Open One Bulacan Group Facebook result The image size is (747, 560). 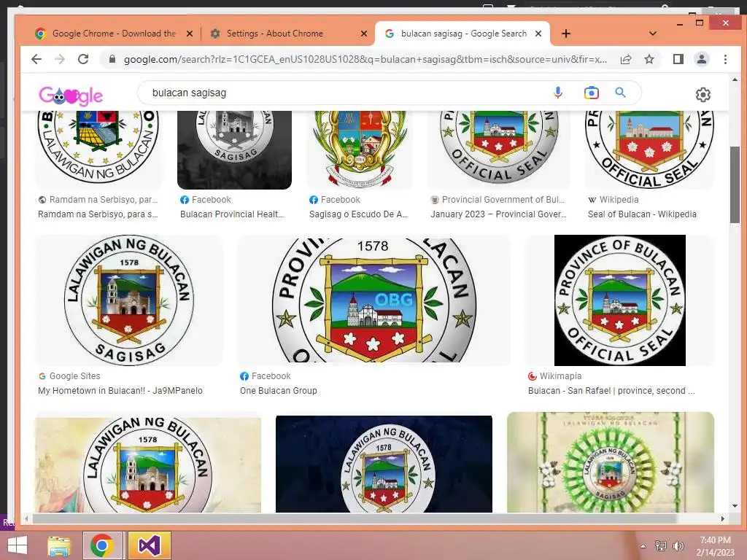click(x=278, y=391)
